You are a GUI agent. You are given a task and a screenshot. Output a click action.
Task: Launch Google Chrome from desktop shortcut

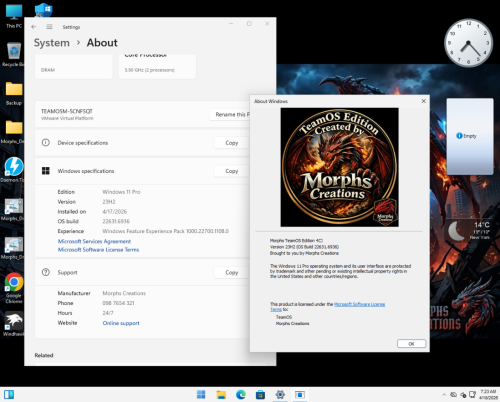(x=14, y=288)
